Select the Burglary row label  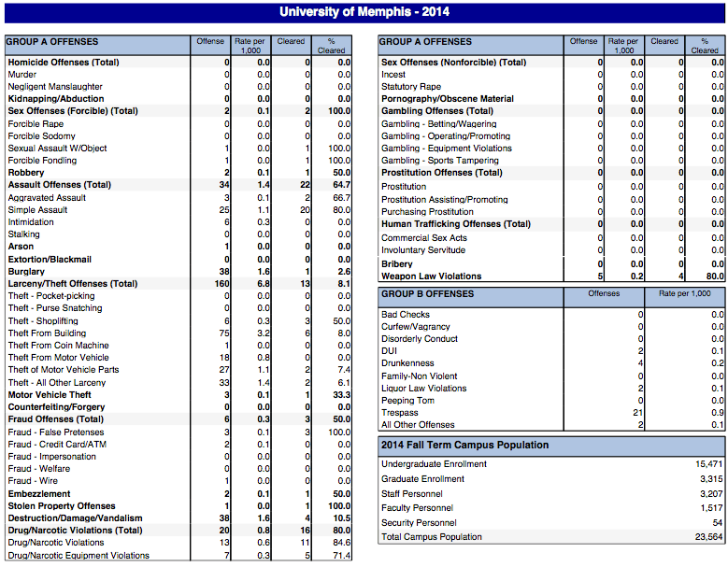coord(26,272)
